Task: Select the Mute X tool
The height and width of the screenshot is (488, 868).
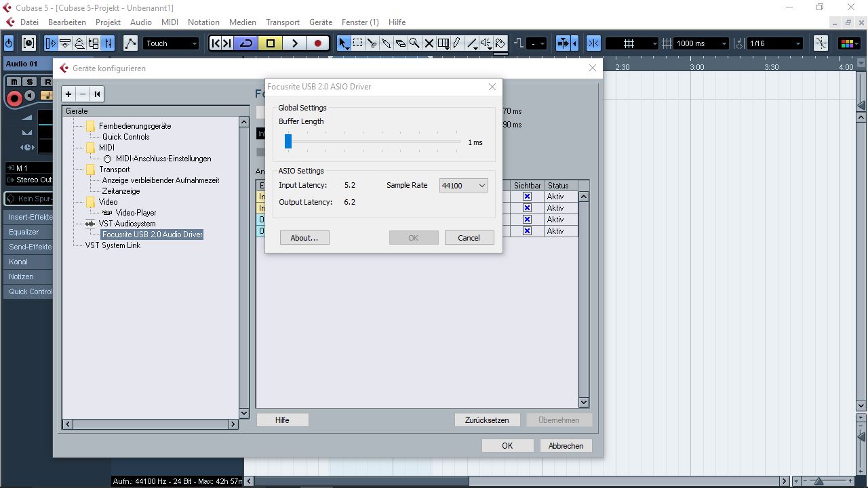Action: click(429, 43)
